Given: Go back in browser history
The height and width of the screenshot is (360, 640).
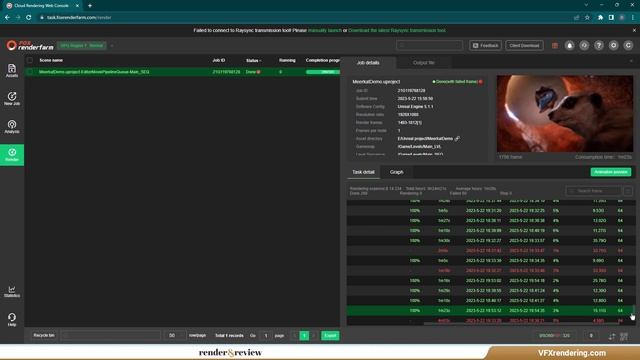Looking at the screenshot, I should pyautogui.click(x=7, y=18).
